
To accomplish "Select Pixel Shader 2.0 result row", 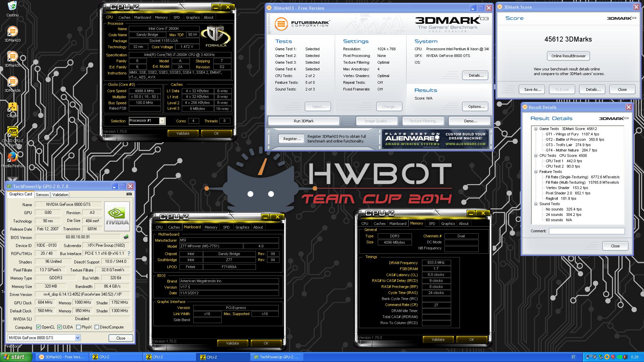I will pyautogui.click(x=568, y=193).
